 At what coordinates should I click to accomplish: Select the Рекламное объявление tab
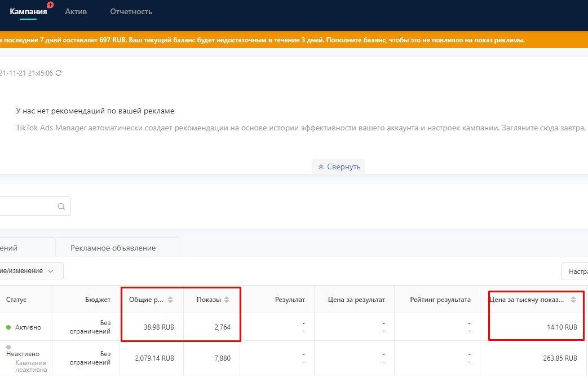(x=117, y=247)
